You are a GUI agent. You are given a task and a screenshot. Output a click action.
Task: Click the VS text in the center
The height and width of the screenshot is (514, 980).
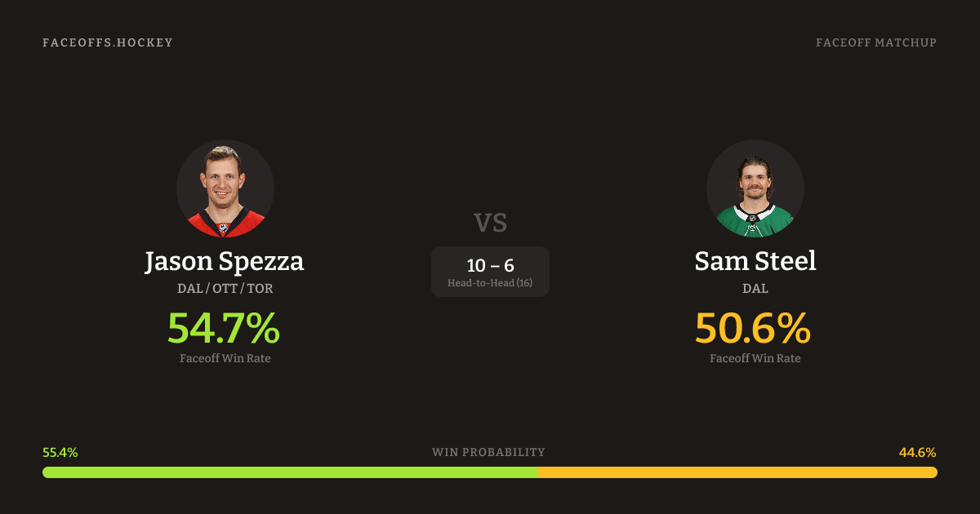[x=490, y=222]
